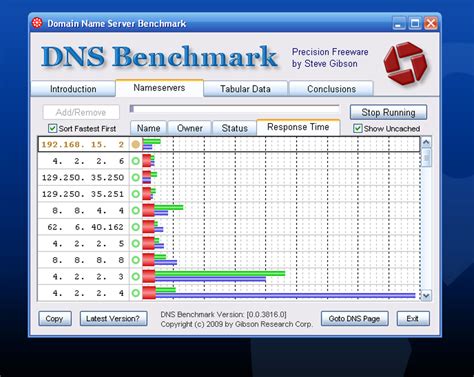Click the Goto DNS Page button

tap(354, 319)
